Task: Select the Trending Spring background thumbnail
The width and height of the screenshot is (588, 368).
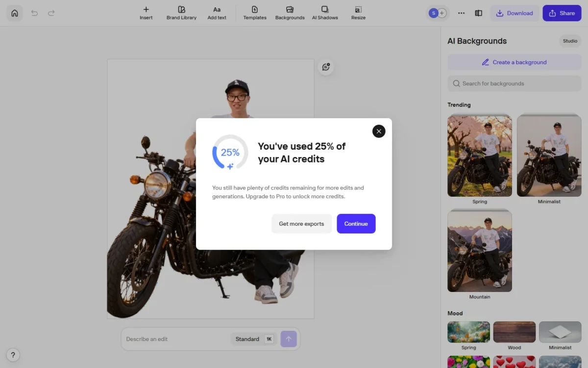Action: [480, 156]
